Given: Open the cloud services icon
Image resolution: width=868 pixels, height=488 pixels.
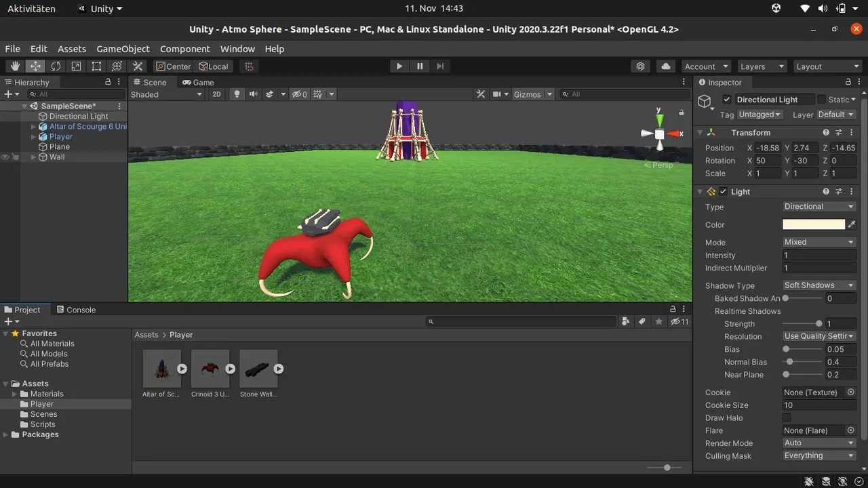Looking at the screenshot, I should [666, 66].
